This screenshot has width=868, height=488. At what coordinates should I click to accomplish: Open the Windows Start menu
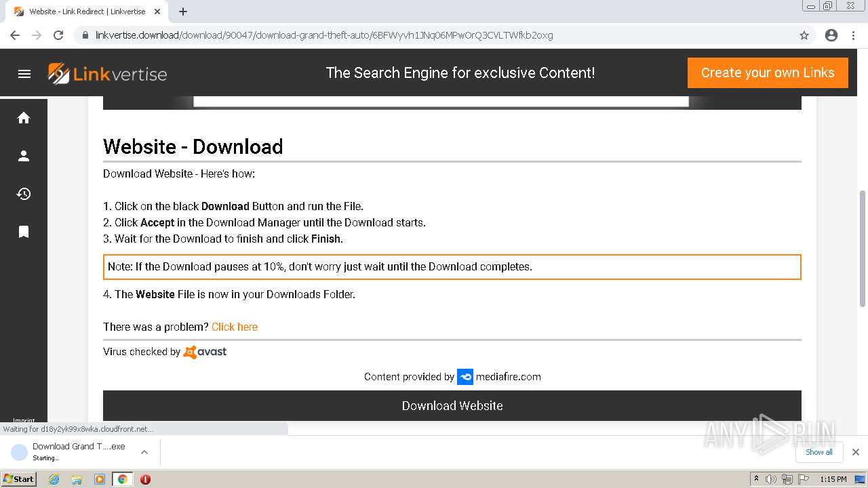click(19, 479)
